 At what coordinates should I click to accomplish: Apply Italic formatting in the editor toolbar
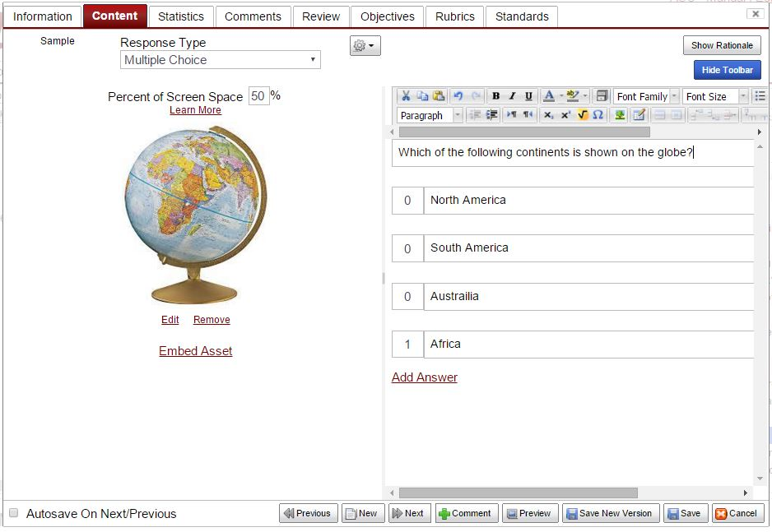coord(511,95)
